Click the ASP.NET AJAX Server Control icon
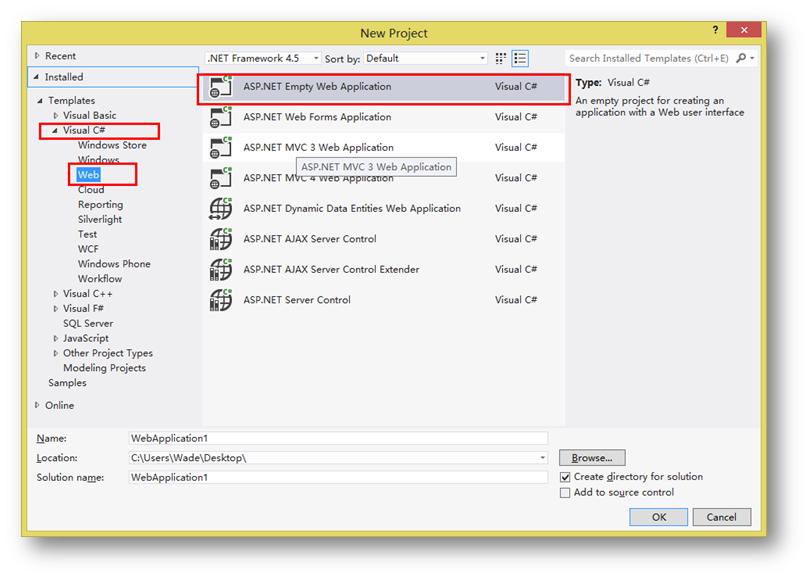The image size is (809, 579). pyautogui.click(x=220, y=240)
